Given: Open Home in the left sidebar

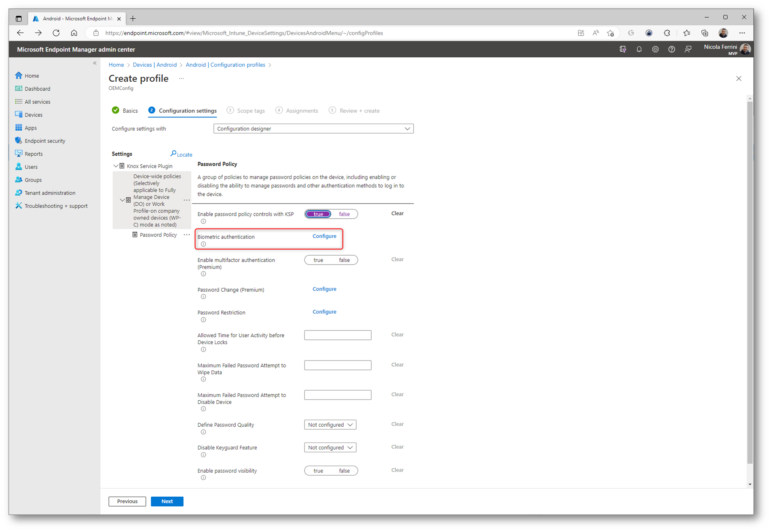Looking at the screenshot, I should 31,76.
